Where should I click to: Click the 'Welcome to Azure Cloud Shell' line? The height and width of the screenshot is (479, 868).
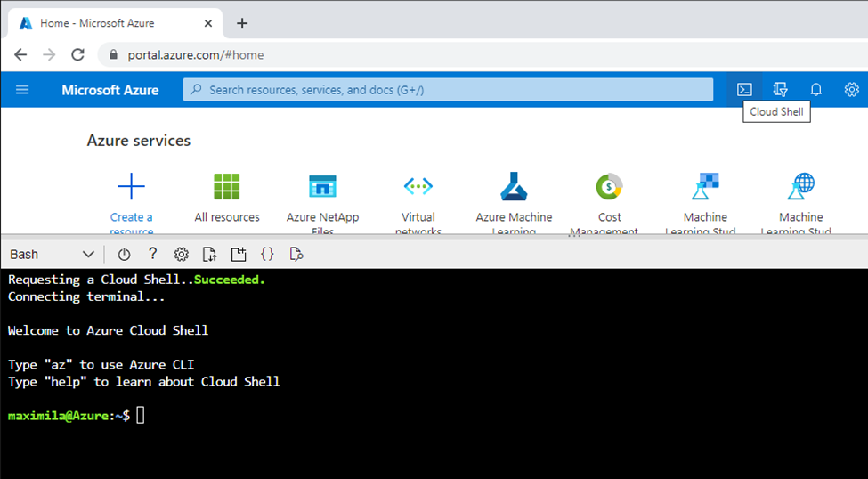(108, 330)
